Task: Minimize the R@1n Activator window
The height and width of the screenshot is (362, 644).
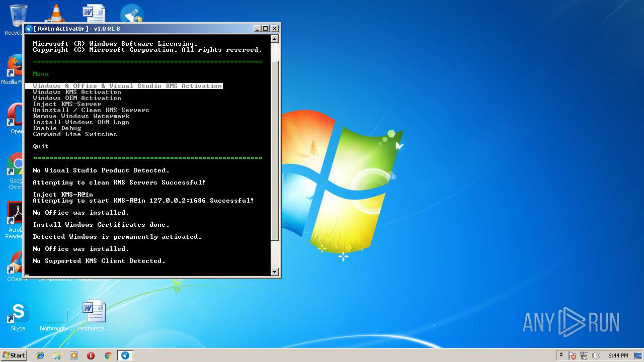Action: tap(257, 29)
